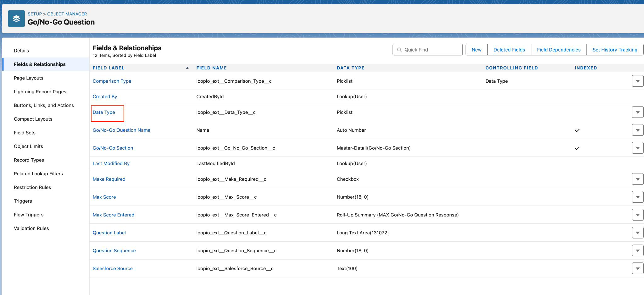Open the Question Sequence field link
Screen dimensions: 644x295
tap(114, 251)
